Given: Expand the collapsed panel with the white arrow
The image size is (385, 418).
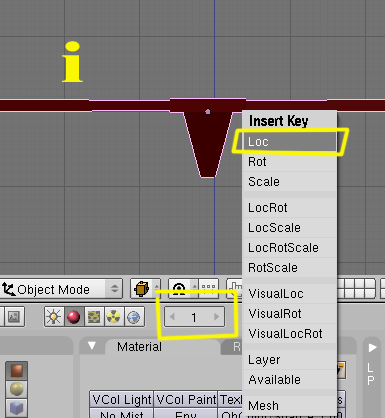Looking at the screenshot, I should 373,348.
